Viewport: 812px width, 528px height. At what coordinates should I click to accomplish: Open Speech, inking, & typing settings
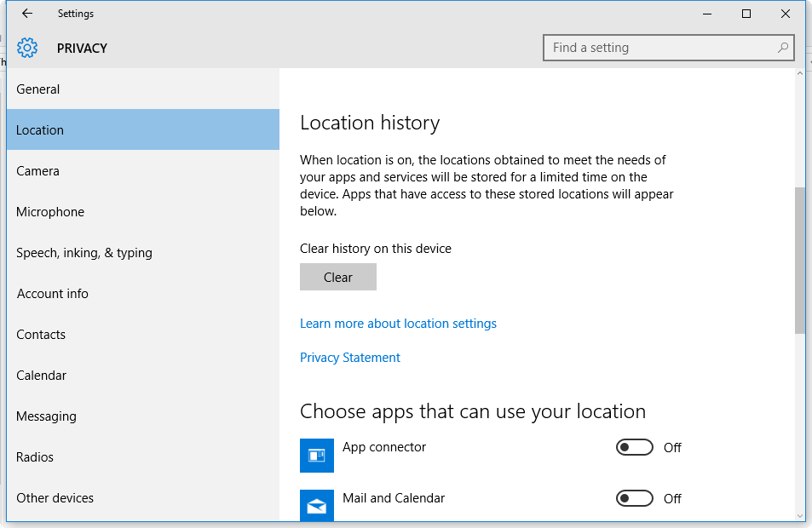(84, 253)
